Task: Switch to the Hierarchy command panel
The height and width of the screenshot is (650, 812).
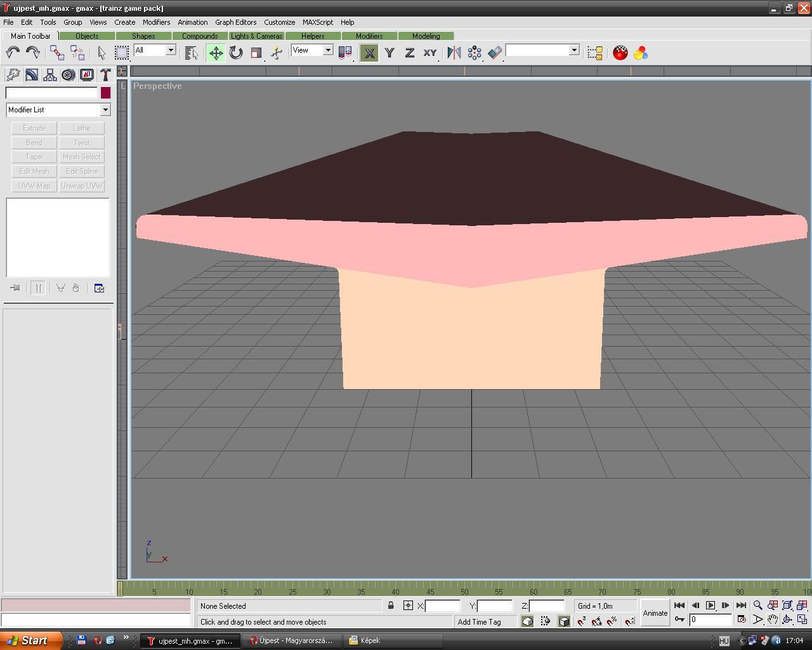Action: click(x=49, y=75)
